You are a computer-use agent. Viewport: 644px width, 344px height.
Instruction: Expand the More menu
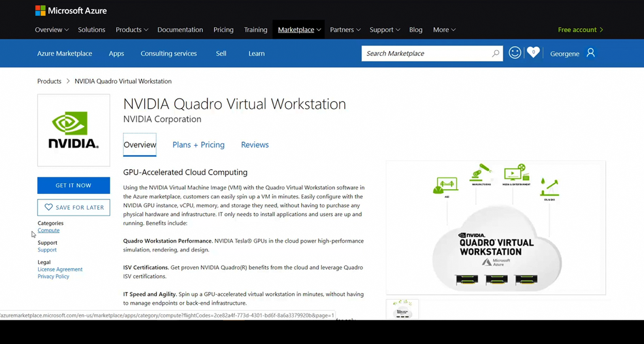pyautogui.click(x=444, y=30)
